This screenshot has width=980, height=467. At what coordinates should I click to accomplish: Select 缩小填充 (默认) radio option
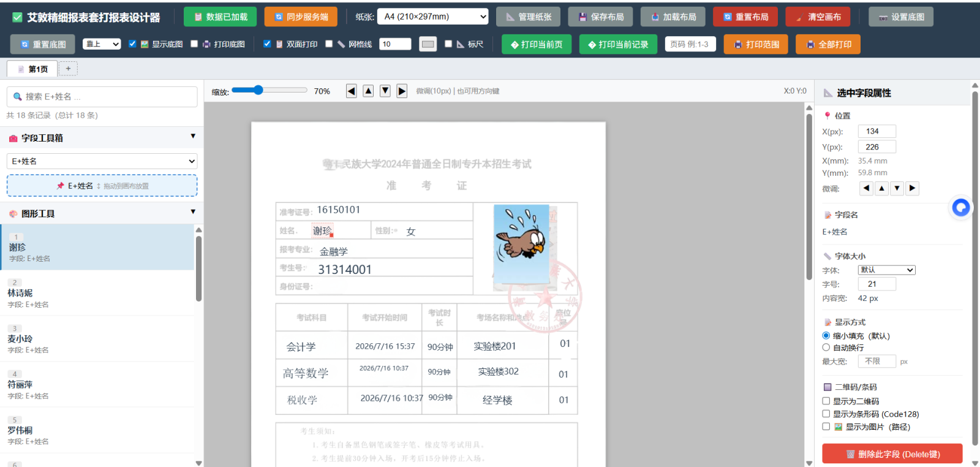click(826, 336)
